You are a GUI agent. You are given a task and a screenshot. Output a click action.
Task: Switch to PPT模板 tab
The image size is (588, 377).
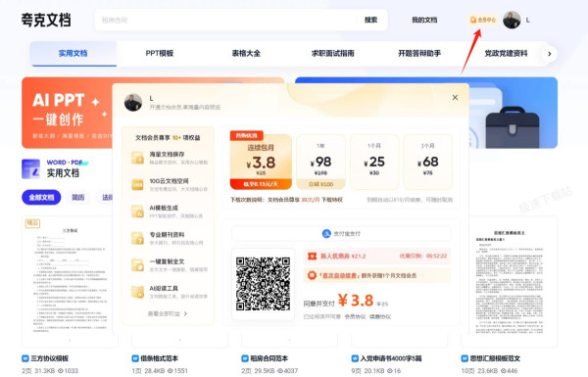160,53
